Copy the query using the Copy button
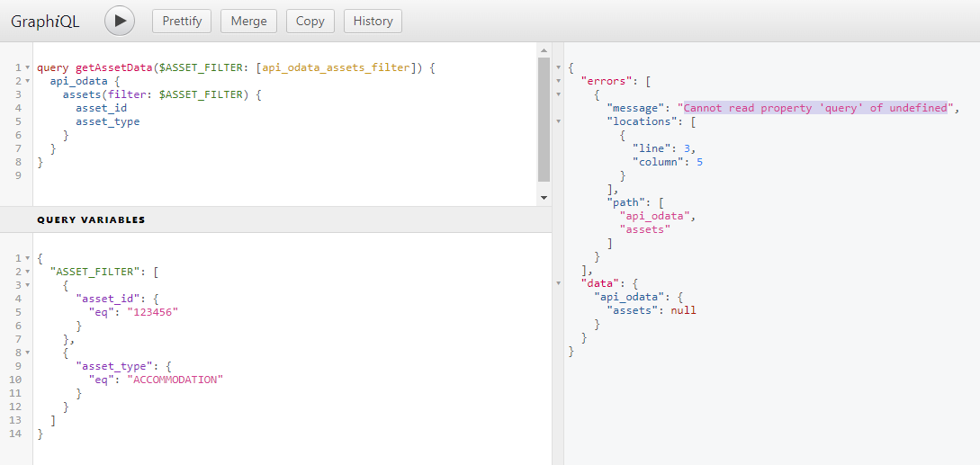The image size is (980, 465). 310,21
